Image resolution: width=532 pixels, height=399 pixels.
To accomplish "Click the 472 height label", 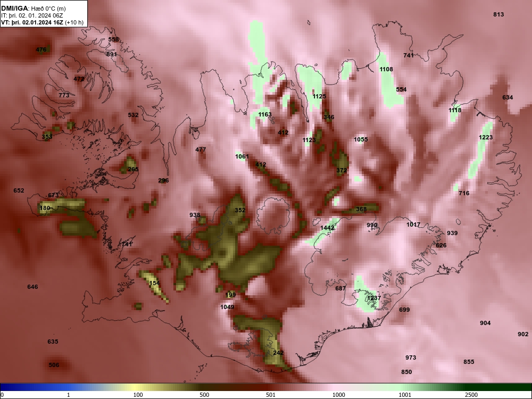I will [x=79, y=79].
